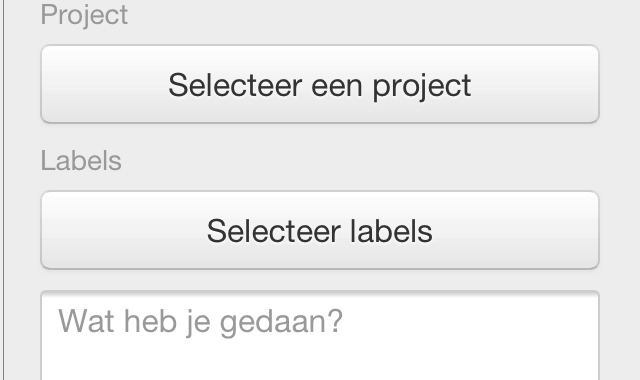Click the word "labels" in the labels button

(391, 231)
